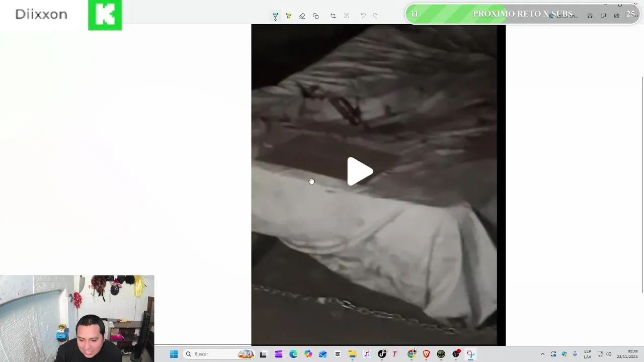Viewport: 644px width, 362px height.
Task: Share the capture
Action: point(617,16)
